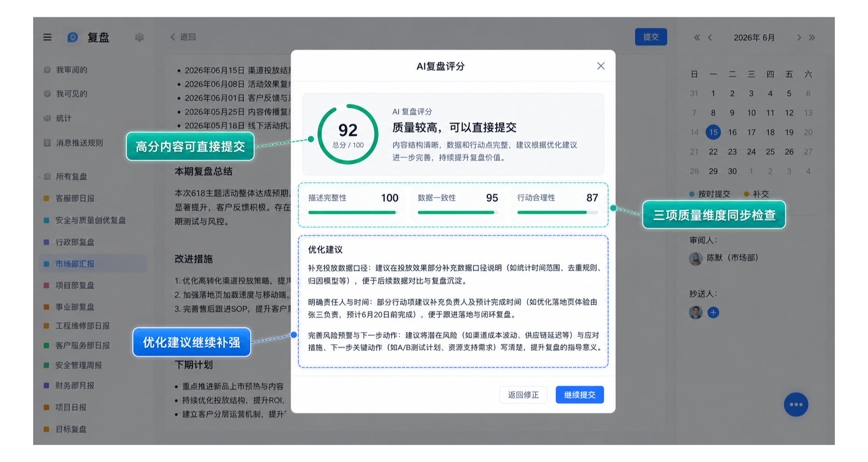Click the 描述完整性 progress bar
868x462 pixels.
[353, 213]
